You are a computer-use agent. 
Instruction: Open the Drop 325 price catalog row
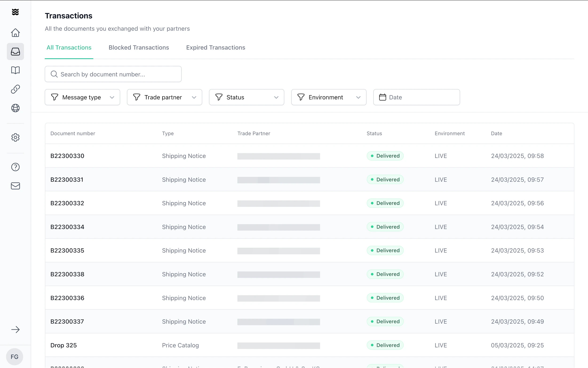tap(64, 345)
